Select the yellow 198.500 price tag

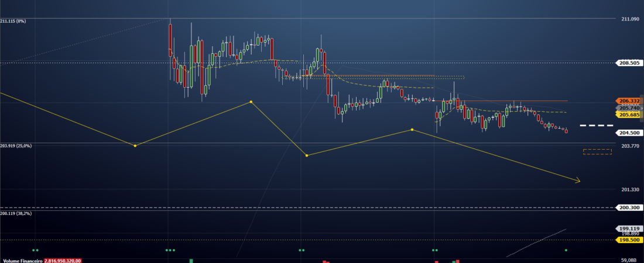point(629,240)
